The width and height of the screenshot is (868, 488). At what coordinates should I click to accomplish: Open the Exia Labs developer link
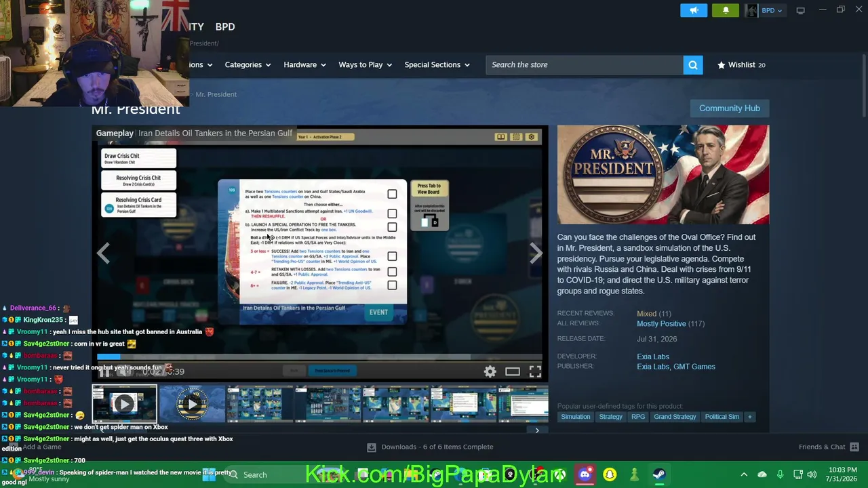point(653,357)
